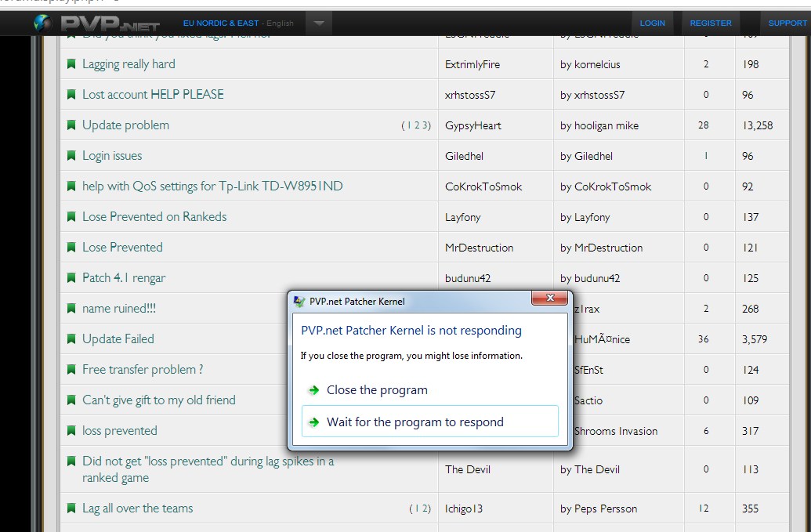Select EU NORDIC & EAST region label
Screen dimensions: 811x532
221,24
